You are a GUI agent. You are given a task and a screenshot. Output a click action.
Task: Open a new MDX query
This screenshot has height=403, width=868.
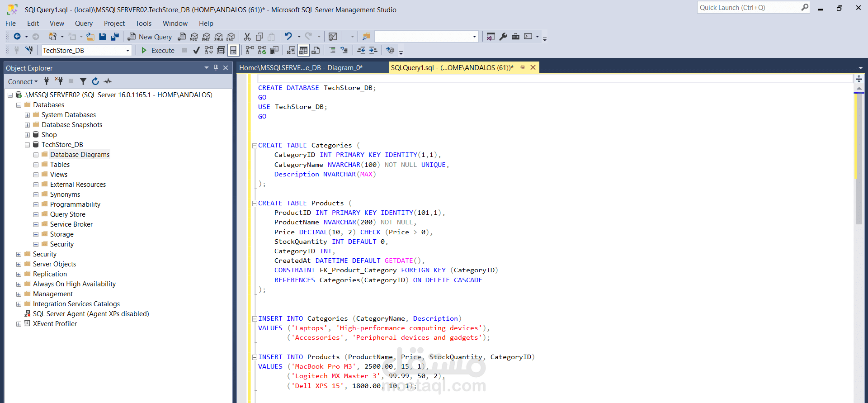(x=194, y=37)
